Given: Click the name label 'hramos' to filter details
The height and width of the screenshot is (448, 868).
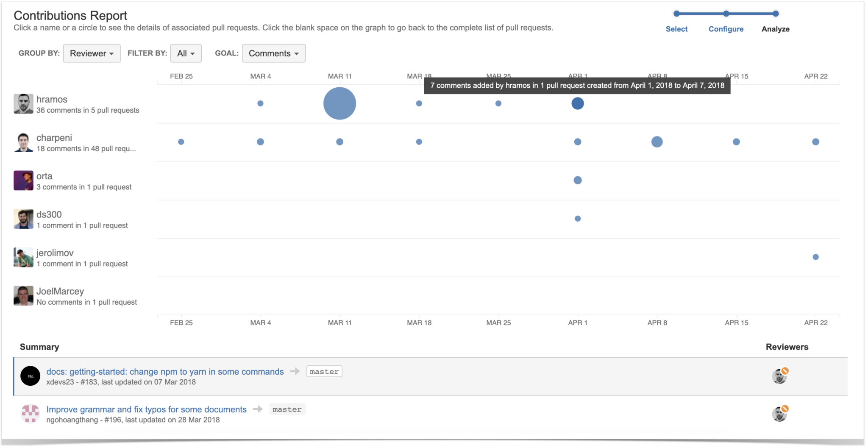Looking at the screenshot, I should tap(52, 99).
